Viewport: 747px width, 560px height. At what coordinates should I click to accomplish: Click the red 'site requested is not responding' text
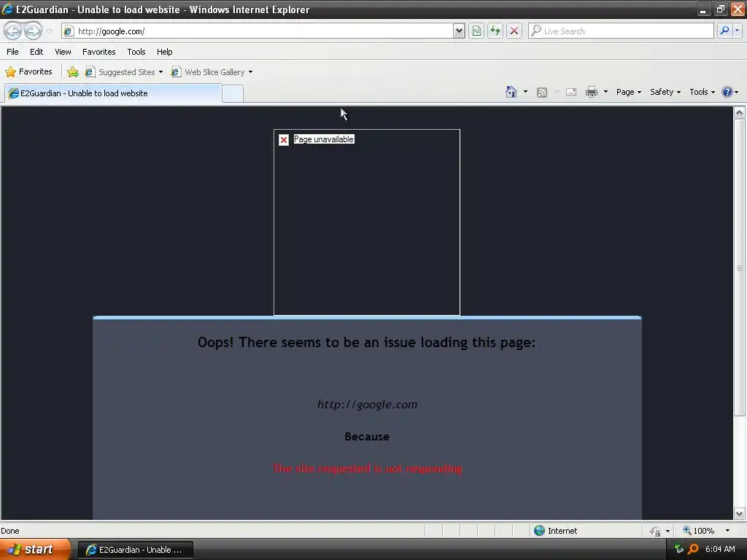click(x=368, y=469)
